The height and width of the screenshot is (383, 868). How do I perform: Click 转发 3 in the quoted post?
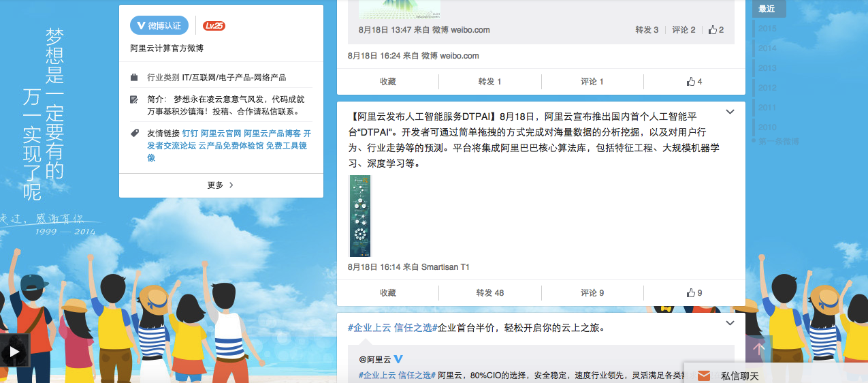(647, 30)
